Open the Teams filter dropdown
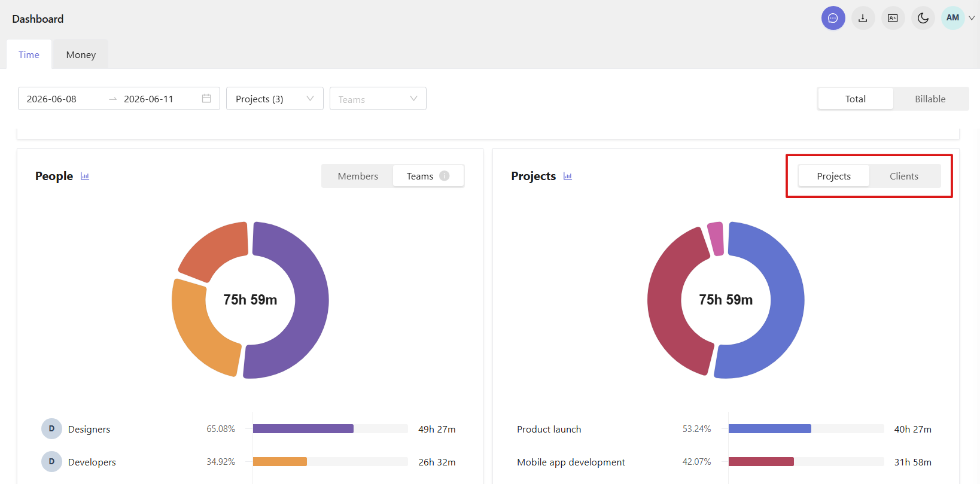This screenshot has width=980, height=484. click(378, 99)
